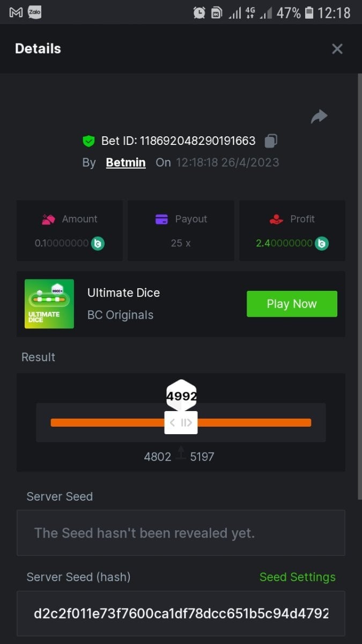Click the purple Payout card icon
Viewport: 362px width, 644px height.
click(161, 219)
